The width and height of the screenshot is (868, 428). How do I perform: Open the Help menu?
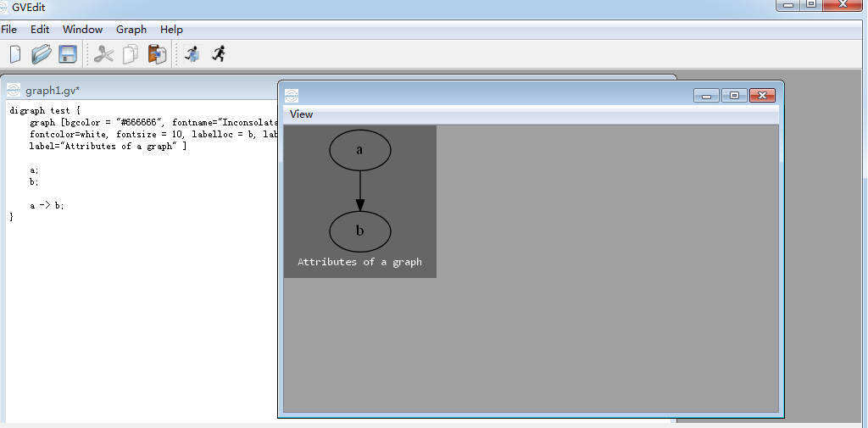[171, 30]
